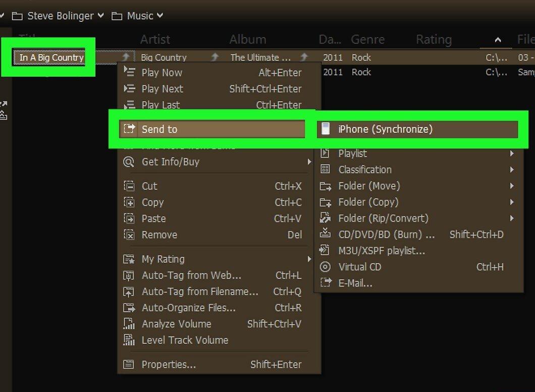Click the Remove icon
Image resolution: width=535 pixels, height=392 pixels.
tap(129, 235)
